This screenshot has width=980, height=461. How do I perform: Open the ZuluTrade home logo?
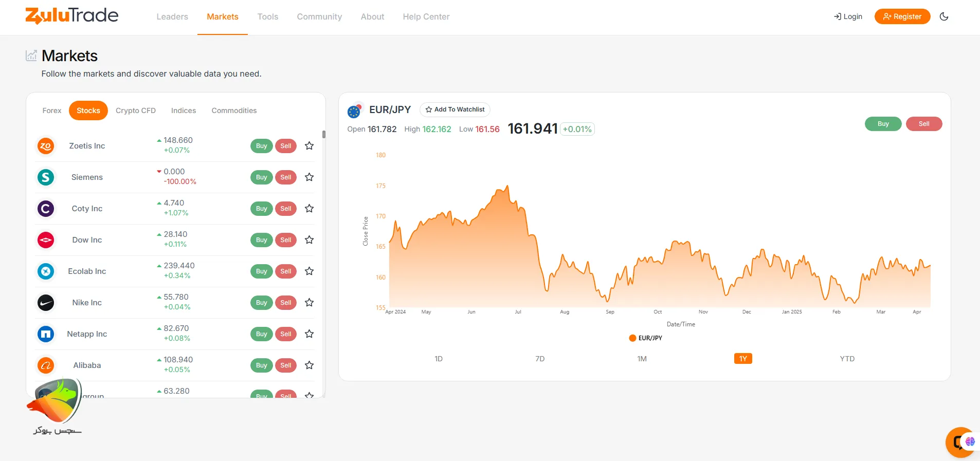tap(72, 16)
